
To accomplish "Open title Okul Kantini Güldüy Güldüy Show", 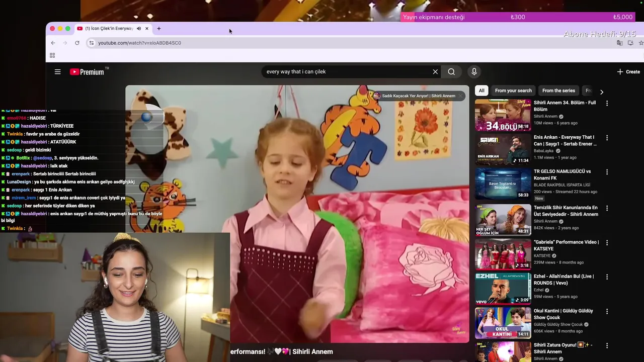I will coord(563,314).
